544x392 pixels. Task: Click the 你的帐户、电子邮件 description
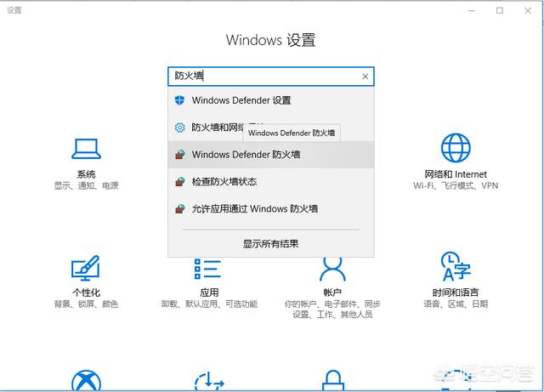click(332, 310)
